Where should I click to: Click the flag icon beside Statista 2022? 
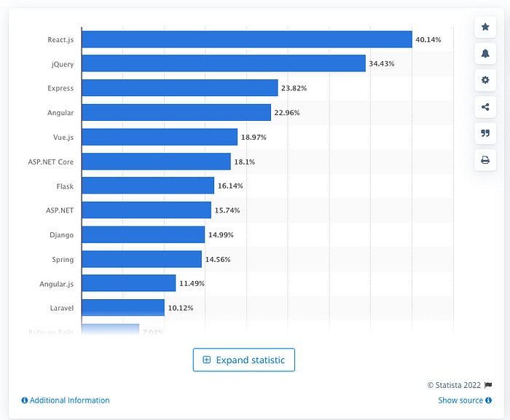488,385
